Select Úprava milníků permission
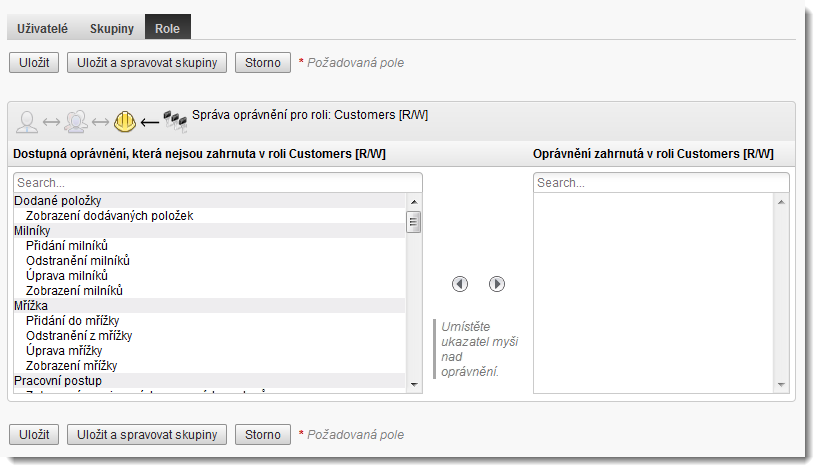The image size is (820, 472). [209, 275]
